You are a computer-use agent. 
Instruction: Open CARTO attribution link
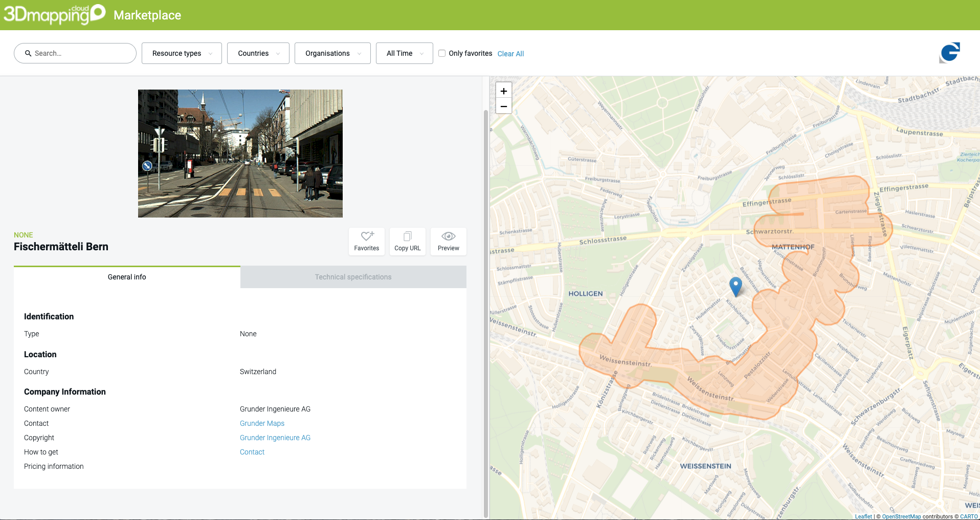click(x=969, y=516)
